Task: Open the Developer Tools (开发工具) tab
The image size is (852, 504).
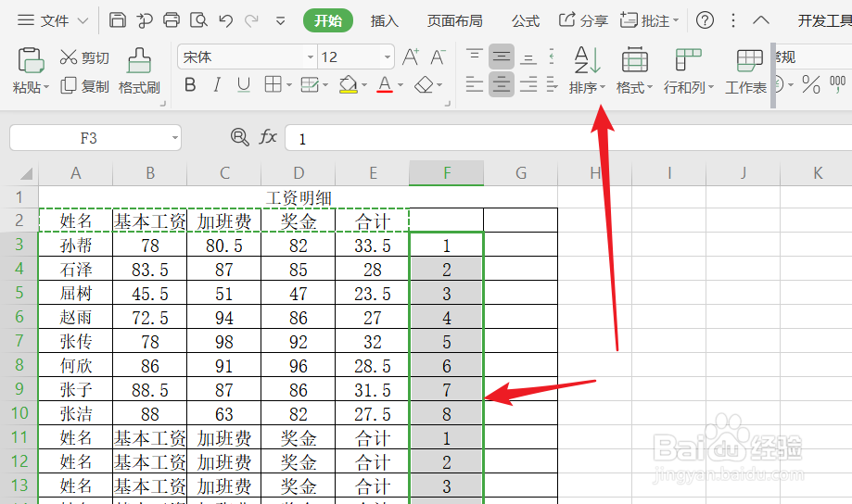Action: pos(824,20)
